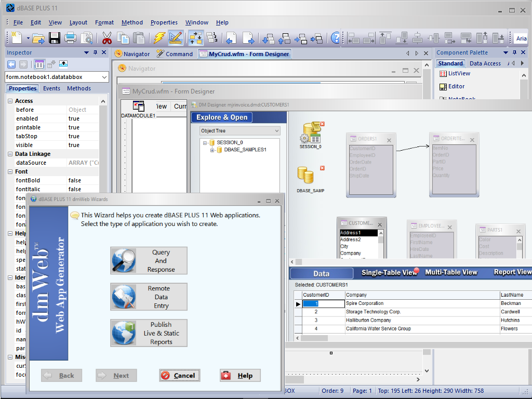Open the Object Tree dropdown

[x=277, y=130]
